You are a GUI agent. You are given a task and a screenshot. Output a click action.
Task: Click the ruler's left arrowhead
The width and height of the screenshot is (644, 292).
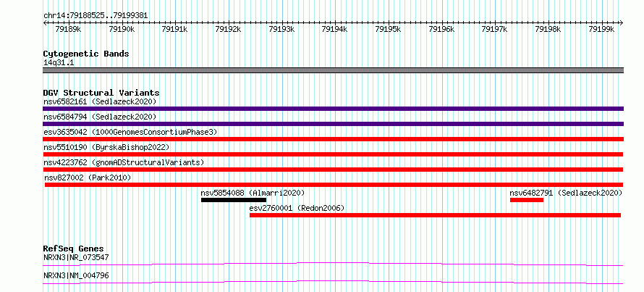[45, 23]
